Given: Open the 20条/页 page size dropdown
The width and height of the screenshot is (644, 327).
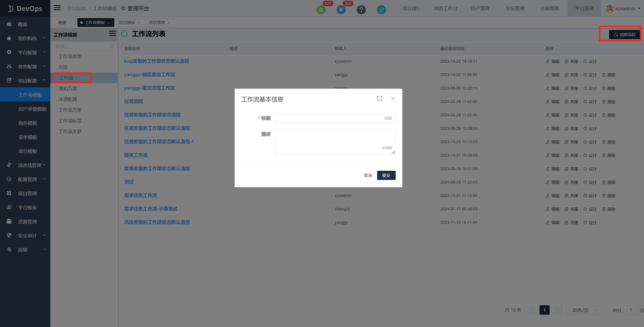Looking at the screenshot, I should pyautogui.click(x=583, y=310).
